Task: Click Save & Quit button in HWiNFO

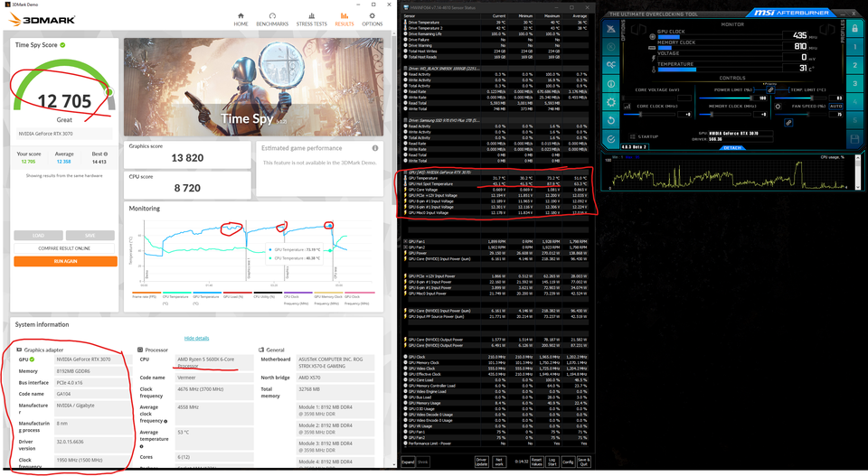Action: coord(583,462)
